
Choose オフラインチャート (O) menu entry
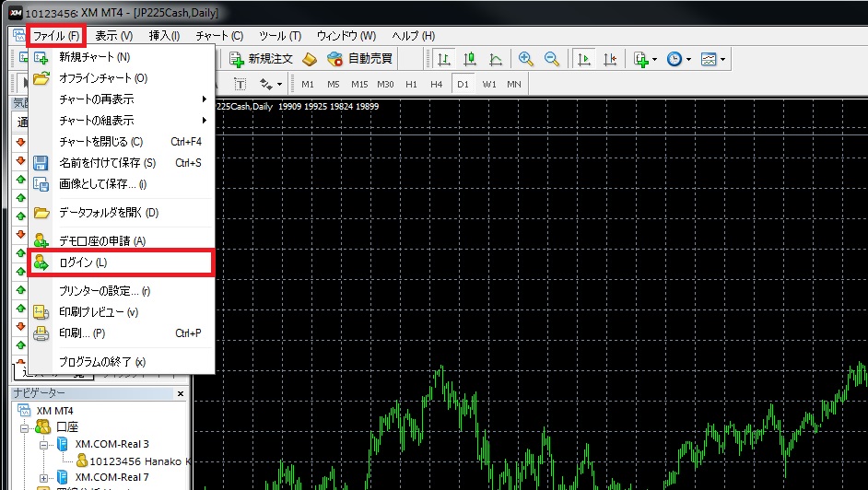[x=122, y=78]
